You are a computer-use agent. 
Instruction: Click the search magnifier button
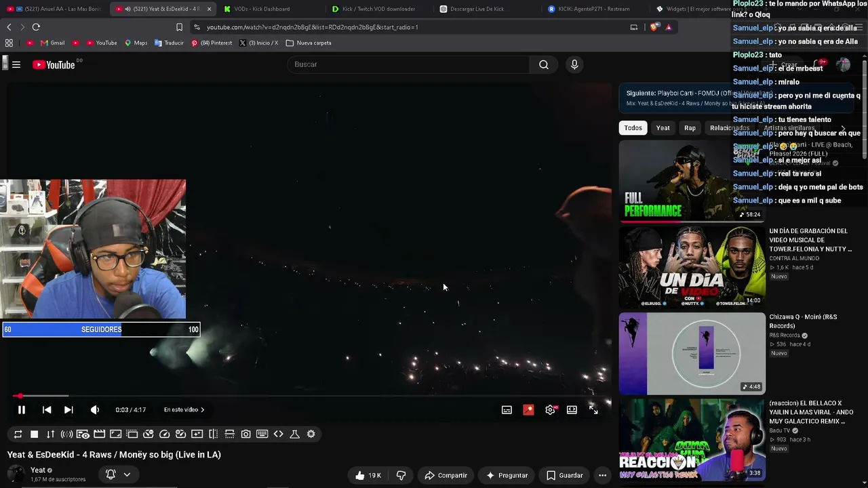tap(543, 64)
